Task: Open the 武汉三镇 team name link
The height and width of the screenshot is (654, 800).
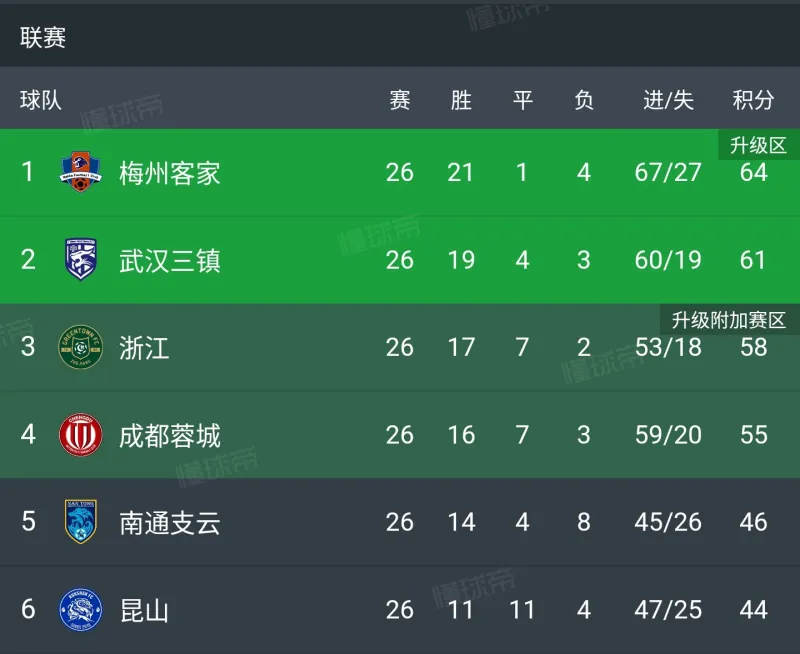Action: (170, 261)
